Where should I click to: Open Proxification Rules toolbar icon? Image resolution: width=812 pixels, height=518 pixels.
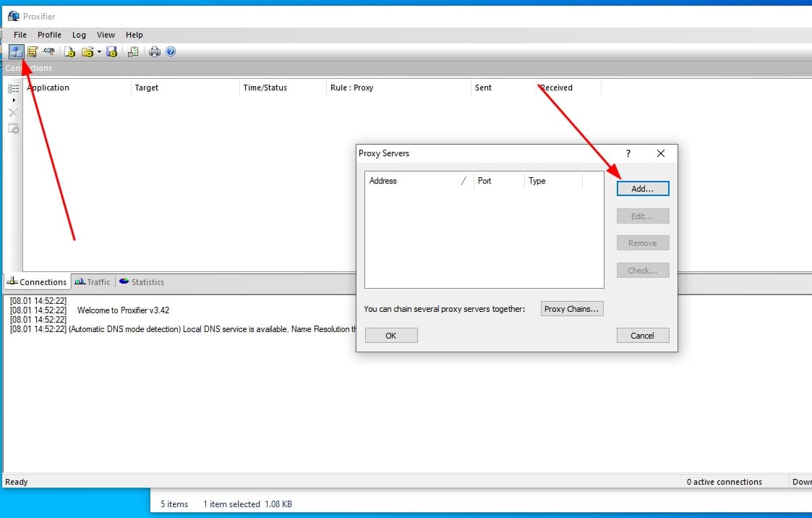click(32, 51)
